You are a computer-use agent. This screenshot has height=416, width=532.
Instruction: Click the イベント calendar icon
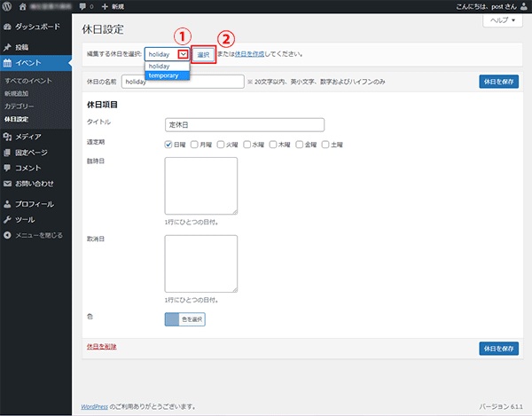click(x=7, y=63)
